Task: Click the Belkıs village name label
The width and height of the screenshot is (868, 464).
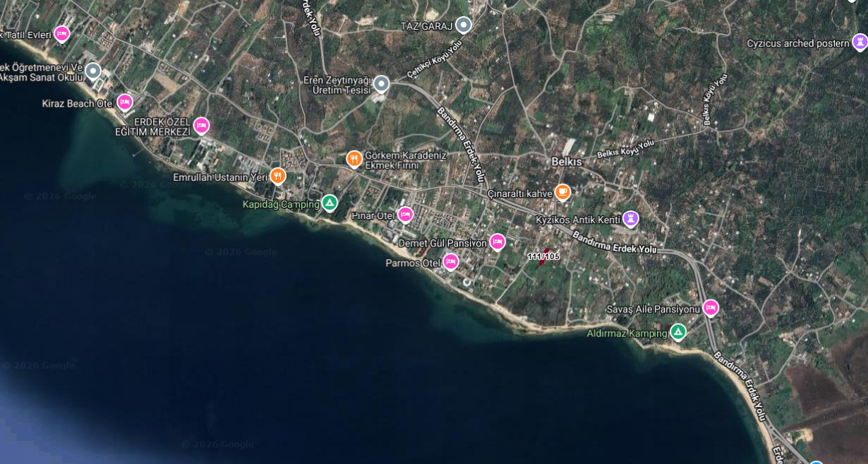Action: 567,162
